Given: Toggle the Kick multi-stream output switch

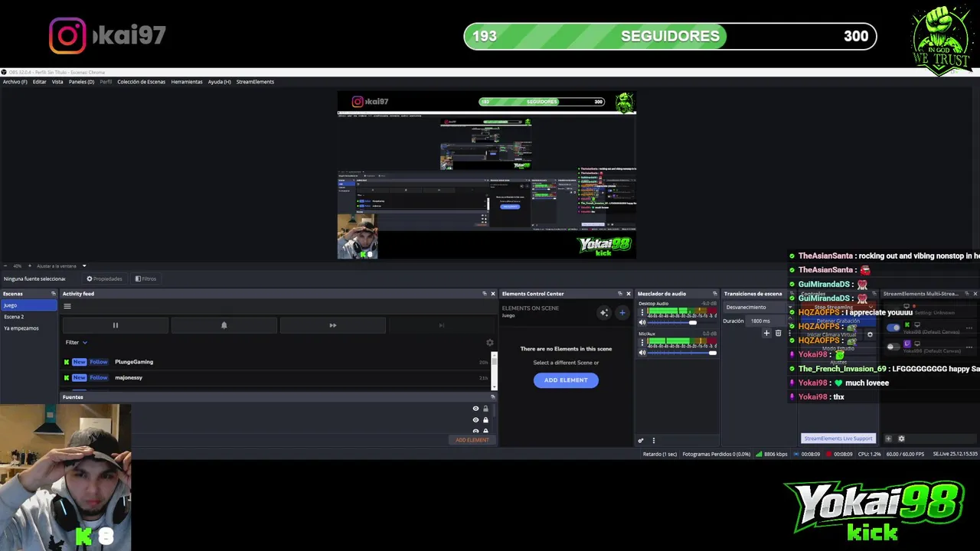Looking at the screenshot, I should [x=893, y=328].
